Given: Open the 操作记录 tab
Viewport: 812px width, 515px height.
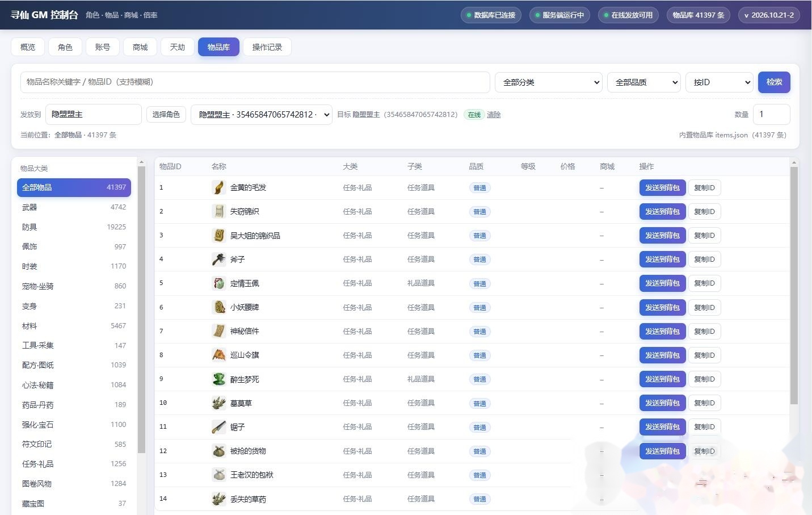Looking at the screenshot, I should (x=267, y=47).
